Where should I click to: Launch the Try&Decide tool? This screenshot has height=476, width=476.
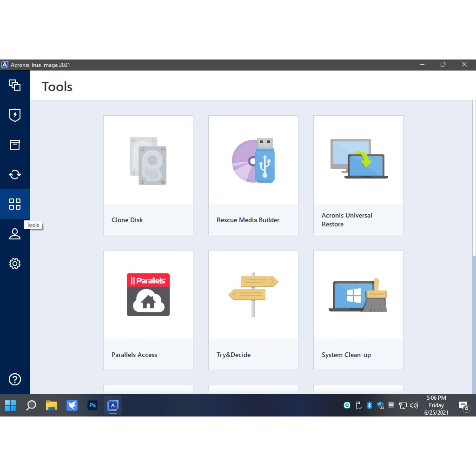pos(253,310)
